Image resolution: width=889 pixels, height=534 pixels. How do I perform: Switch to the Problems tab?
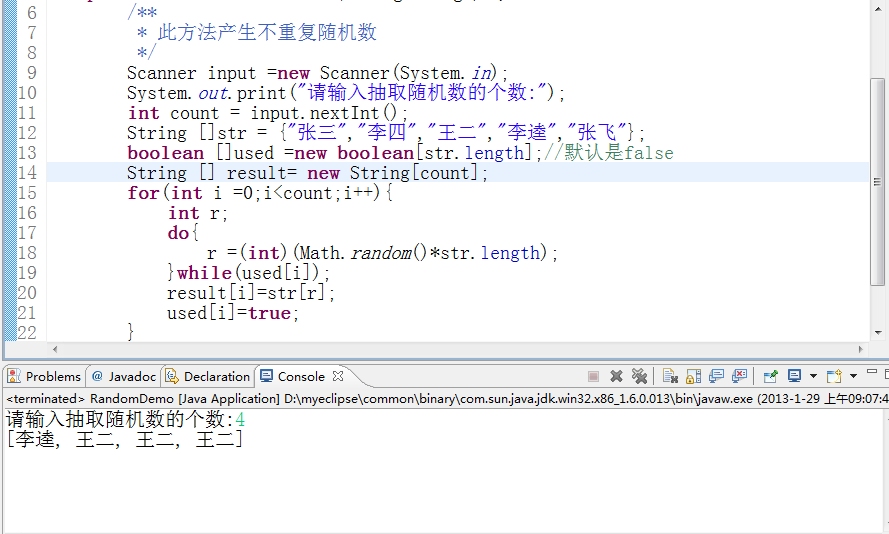44,376
